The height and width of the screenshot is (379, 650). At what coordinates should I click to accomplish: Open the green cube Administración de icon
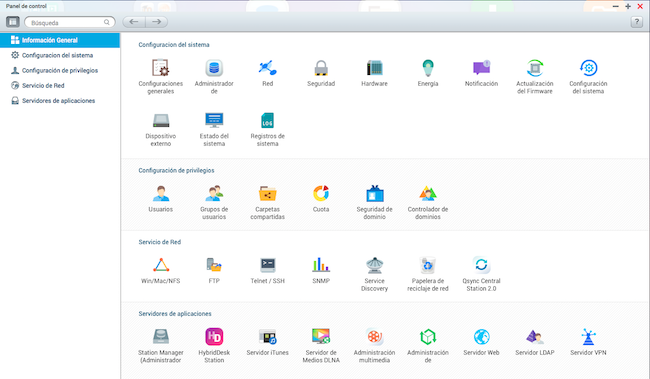(428, 337)
